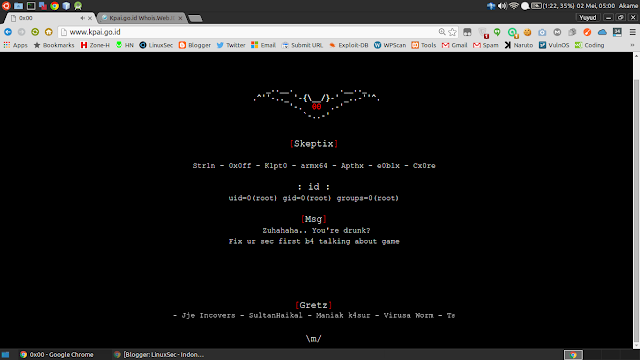Click the grey copy-pages extension icon
This screenshot has height=360, width=640.
pos(572,32)
